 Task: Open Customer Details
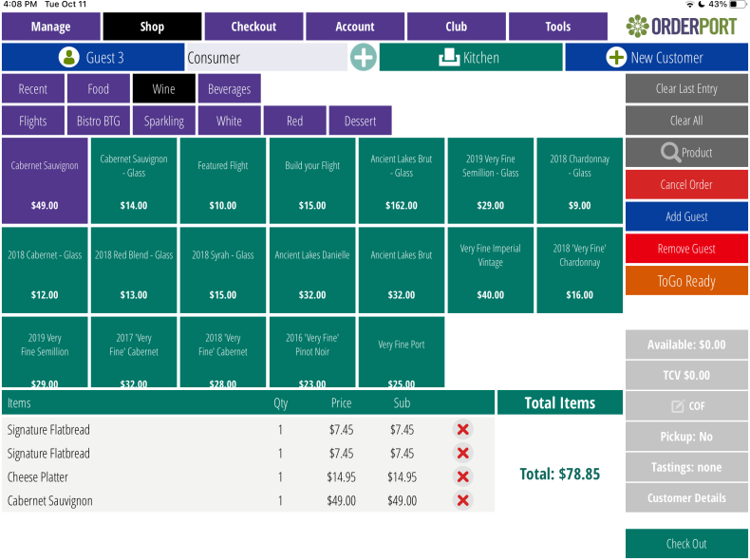tap(686, 498)
